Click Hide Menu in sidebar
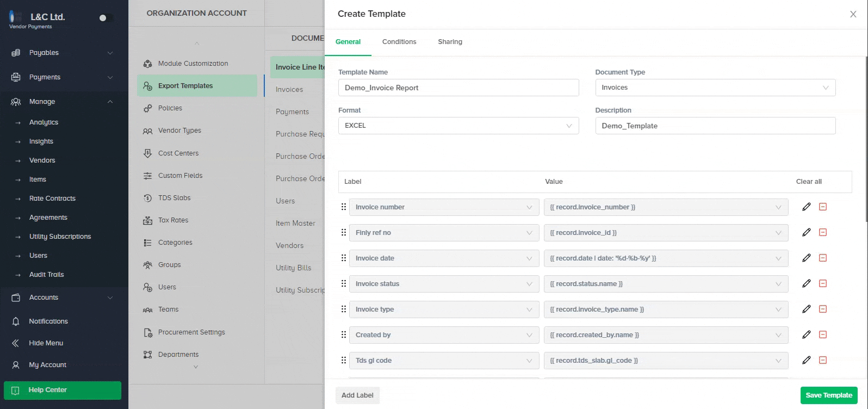This screenshot has height=409, width=868. 46,343
